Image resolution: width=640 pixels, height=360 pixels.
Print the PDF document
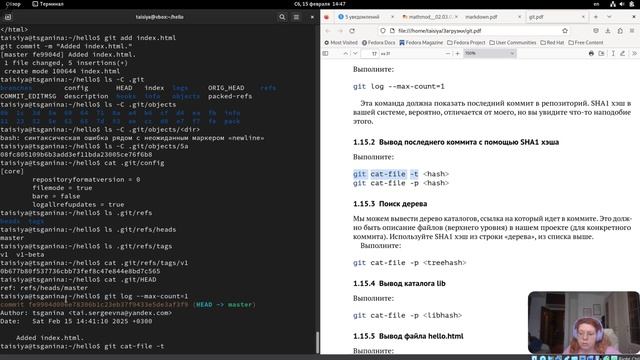click(x=591, y=53)
